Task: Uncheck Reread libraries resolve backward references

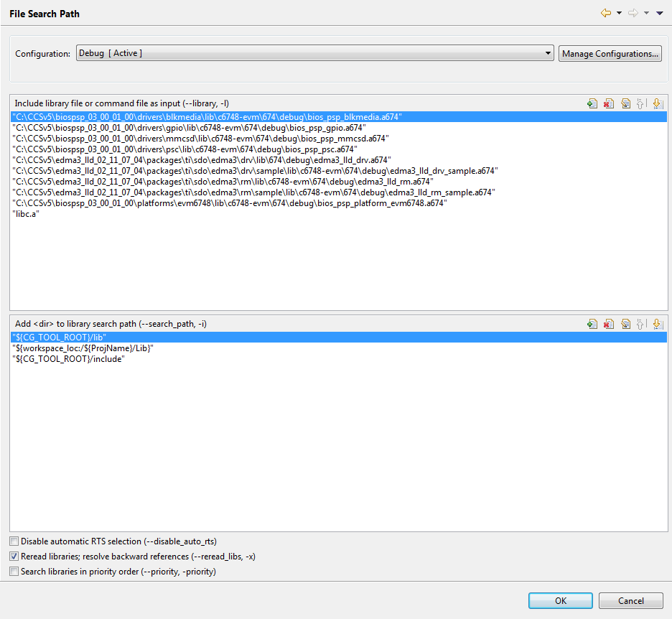Action: pos(14,557)
